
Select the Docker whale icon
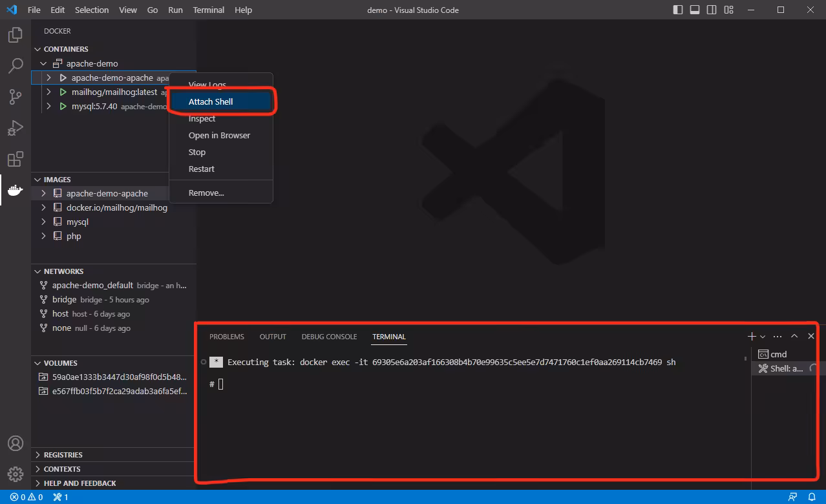[x=16, y=190]
